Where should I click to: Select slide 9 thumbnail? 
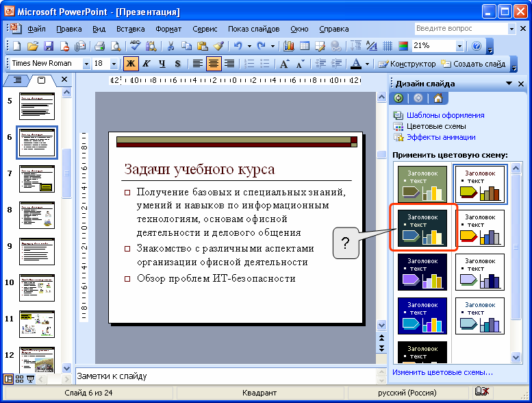(x=37, y=252)
